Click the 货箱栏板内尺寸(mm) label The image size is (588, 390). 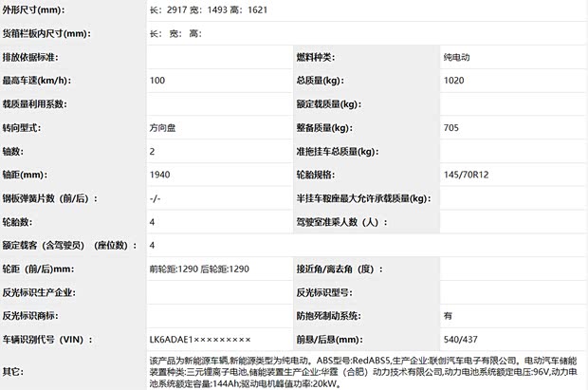[46, 34]
